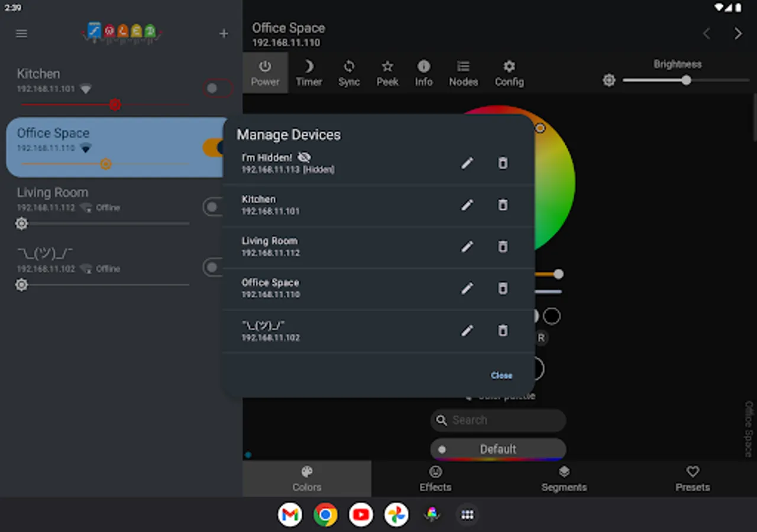
Task: Switch to the Segments tab
Action: coord(564,479)
